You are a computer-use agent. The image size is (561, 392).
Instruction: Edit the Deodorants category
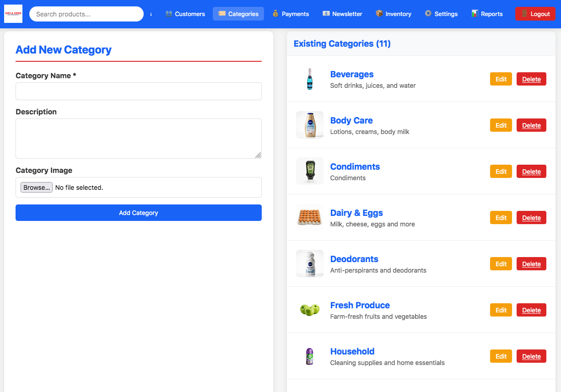click(x=501, y=264)
